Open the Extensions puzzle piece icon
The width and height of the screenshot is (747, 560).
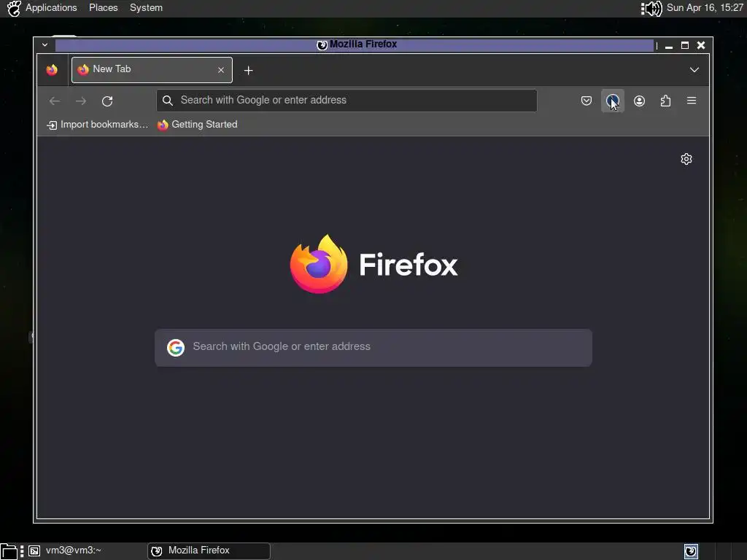665,101
